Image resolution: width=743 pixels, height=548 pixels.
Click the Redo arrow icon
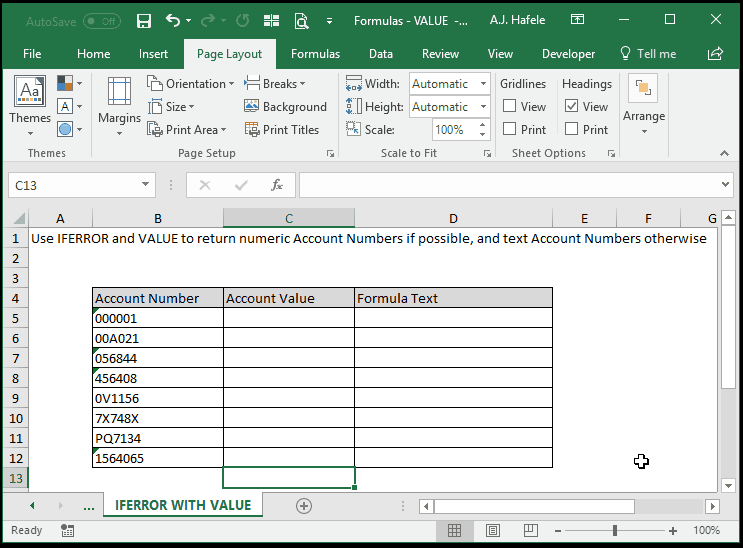208,20
